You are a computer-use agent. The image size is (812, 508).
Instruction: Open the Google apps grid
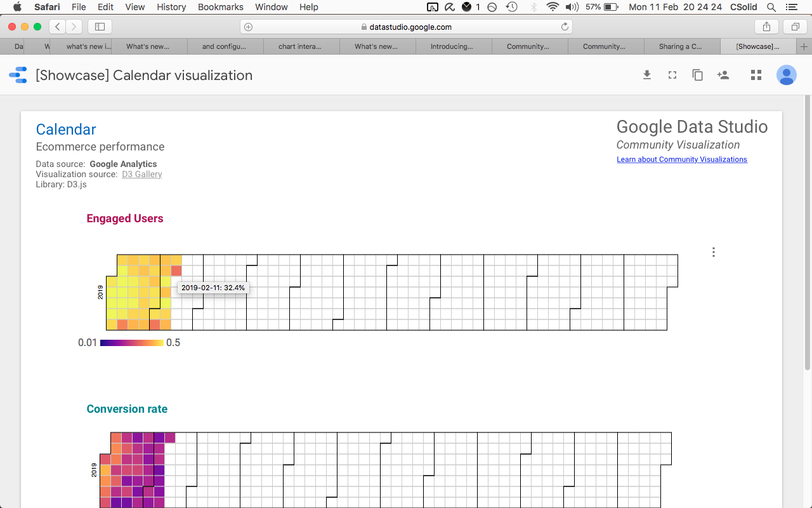[x=756, y=75]
